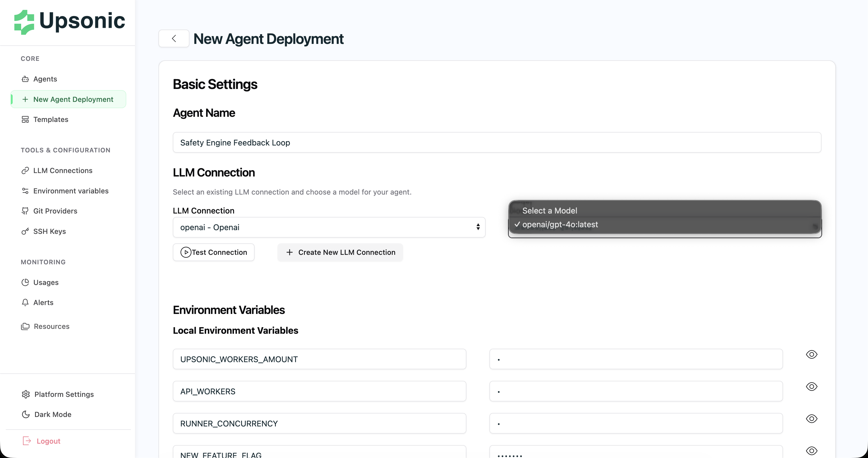
Task: Reveal the API_WORKERS value with eye icon
Action: pyautogui.click(x=811, y=387)
